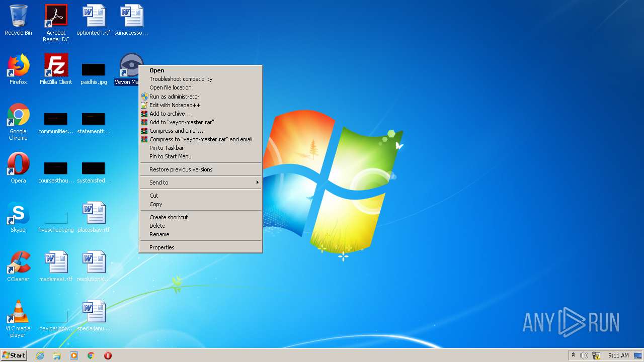The width and height of the screenshot is (644, 362).
Task: Open Windows Media Player taskbar icon
Action: click(x=74, y=355)
